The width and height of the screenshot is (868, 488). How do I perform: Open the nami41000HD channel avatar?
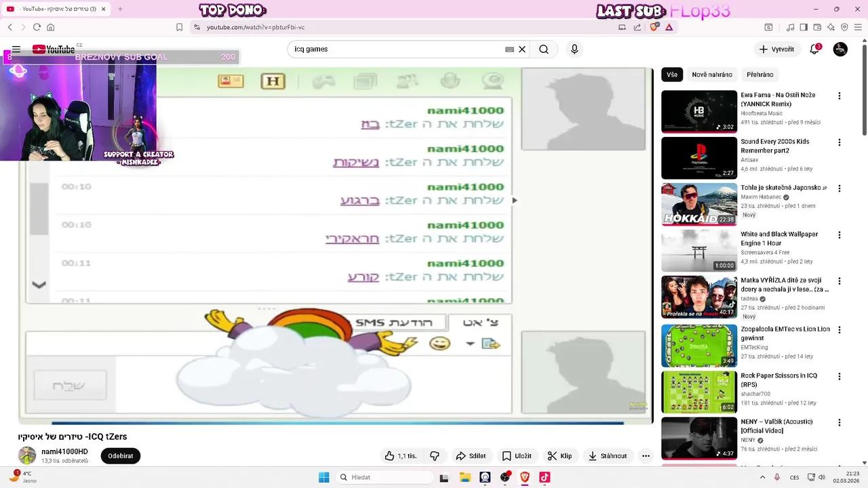tap(27, 455)
